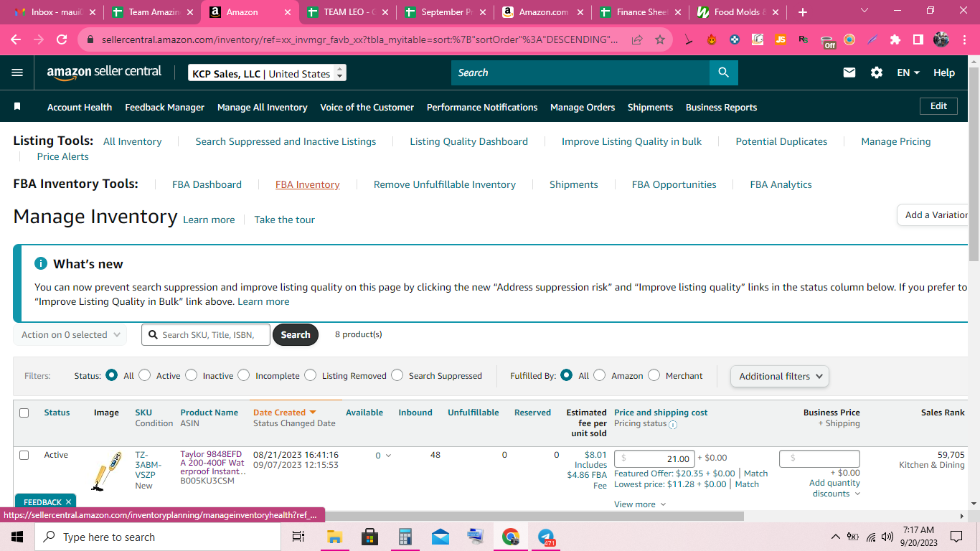Check the box for the Taylor 9848EFDA row
980x551 pixels.
point(24,455)
